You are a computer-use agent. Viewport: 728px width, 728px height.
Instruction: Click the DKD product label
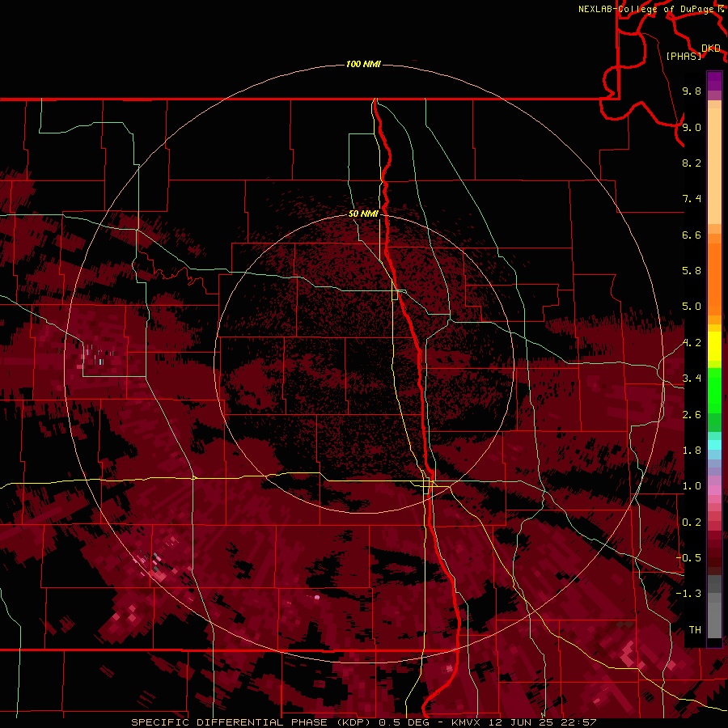[x=710, y=49]
